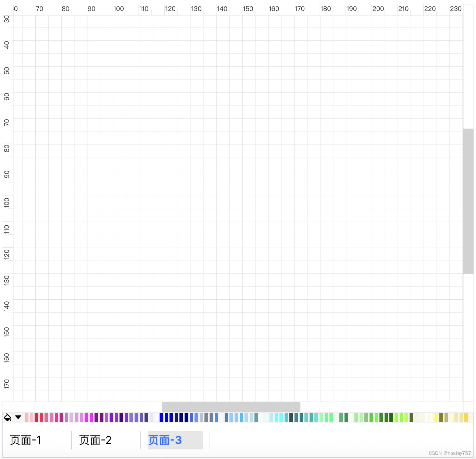Pick the olive color swatch

click(441, 418)
